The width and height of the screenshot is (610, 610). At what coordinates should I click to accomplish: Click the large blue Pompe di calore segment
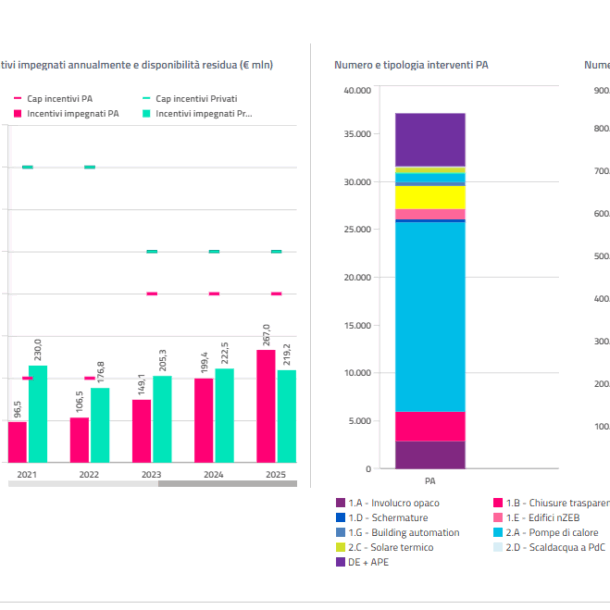(x=430, y=317)
